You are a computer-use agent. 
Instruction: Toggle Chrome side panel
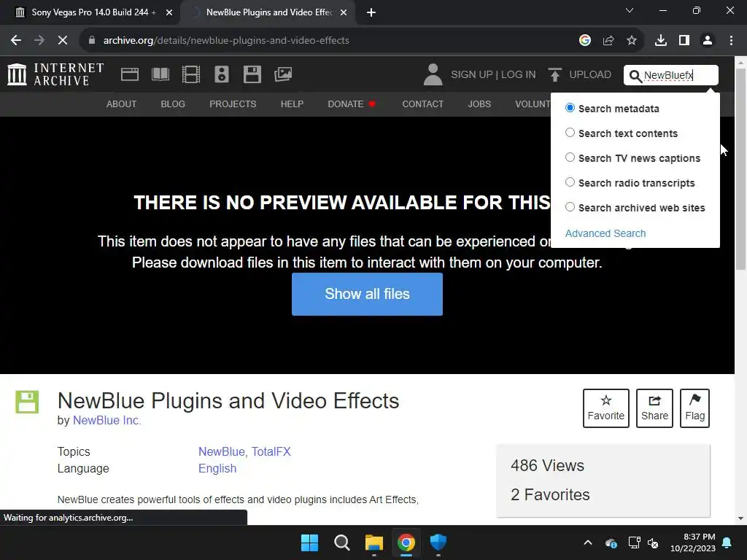tap(684, 41)
